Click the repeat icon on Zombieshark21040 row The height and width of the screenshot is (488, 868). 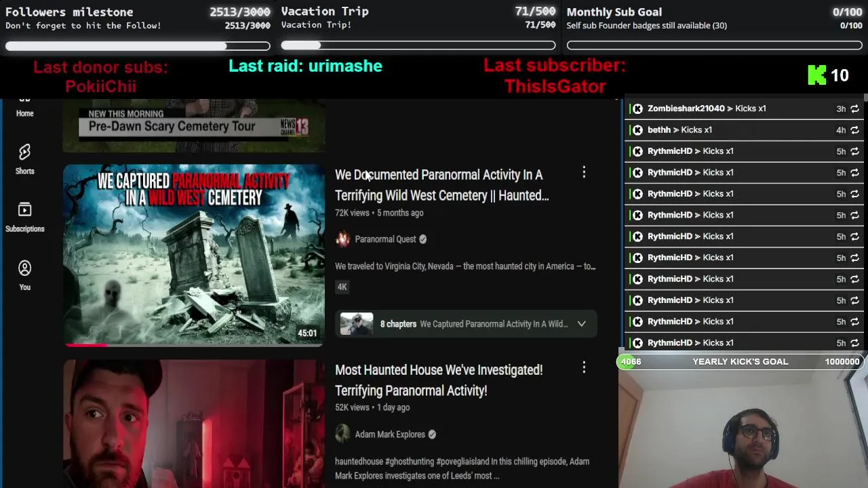click(x=854, y=108)
